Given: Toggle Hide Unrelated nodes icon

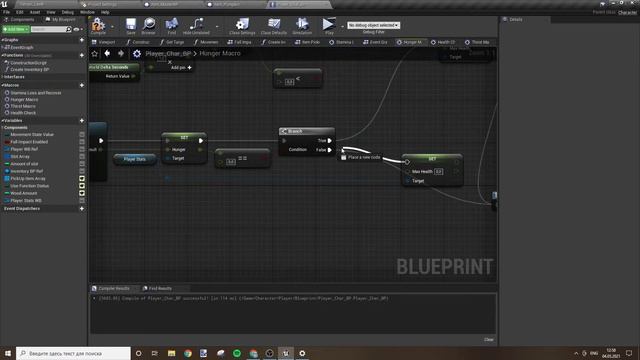Looking at the screenshot, I should 196,25.
